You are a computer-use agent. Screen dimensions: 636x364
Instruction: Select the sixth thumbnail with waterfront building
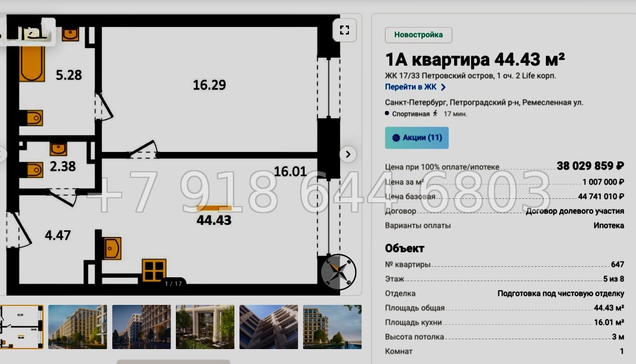(x=332, y=327)
